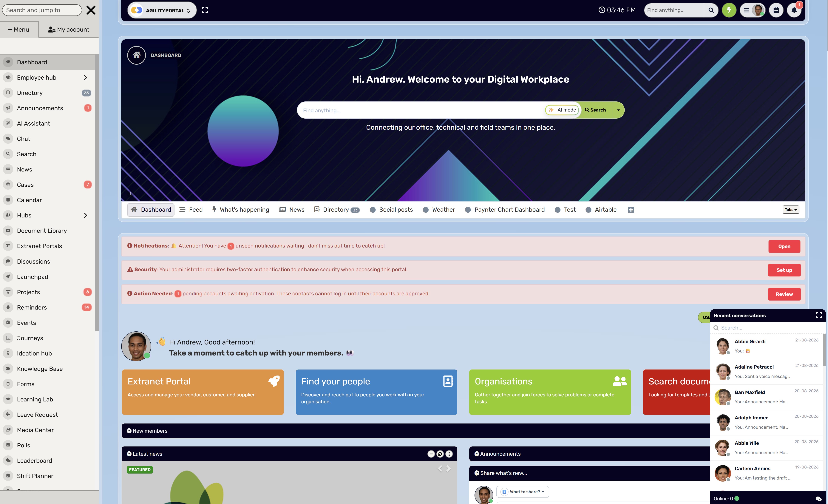
Task: Click Review for pending accounts
Action: [x=784, y=294]
